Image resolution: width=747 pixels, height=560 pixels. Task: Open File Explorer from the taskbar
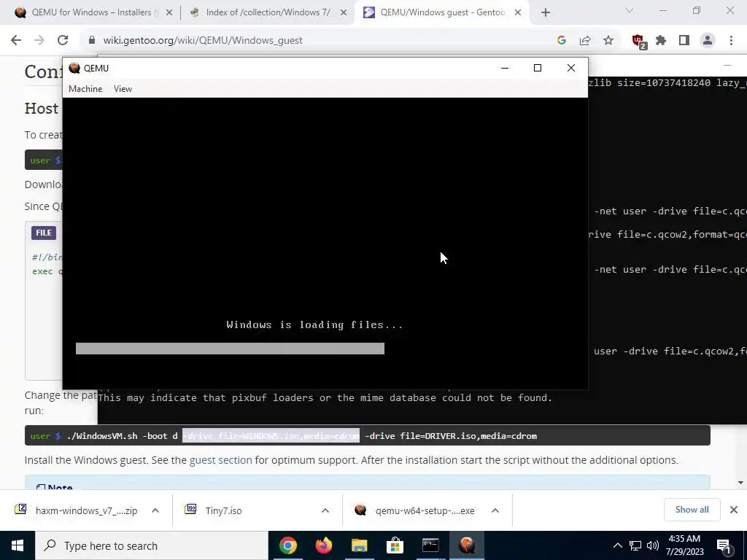[x=359, y=545]
